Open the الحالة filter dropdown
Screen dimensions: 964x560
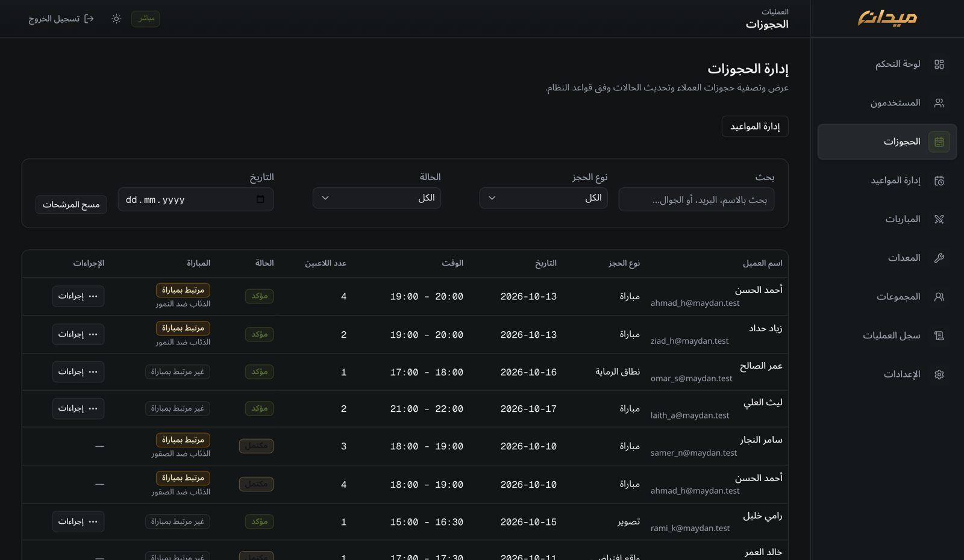coord(377,198)
